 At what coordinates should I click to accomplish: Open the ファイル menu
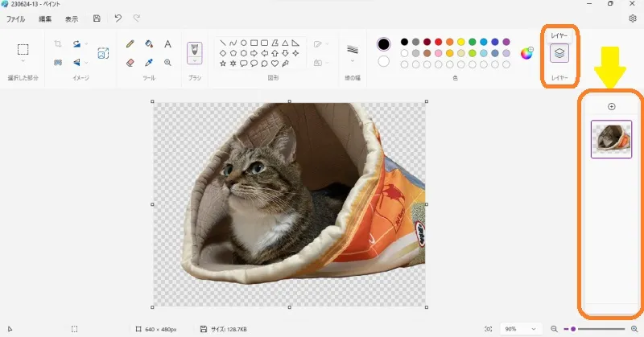[x=16, y=18]
